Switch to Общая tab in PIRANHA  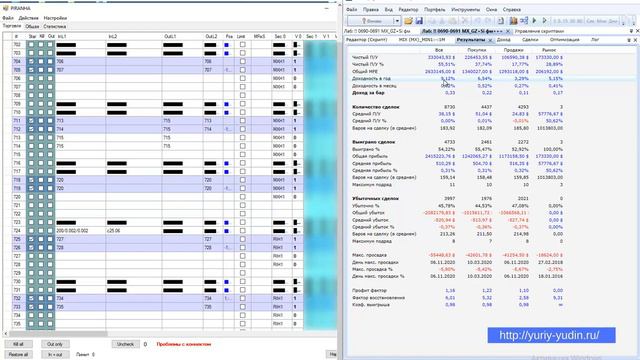[32, 27]
